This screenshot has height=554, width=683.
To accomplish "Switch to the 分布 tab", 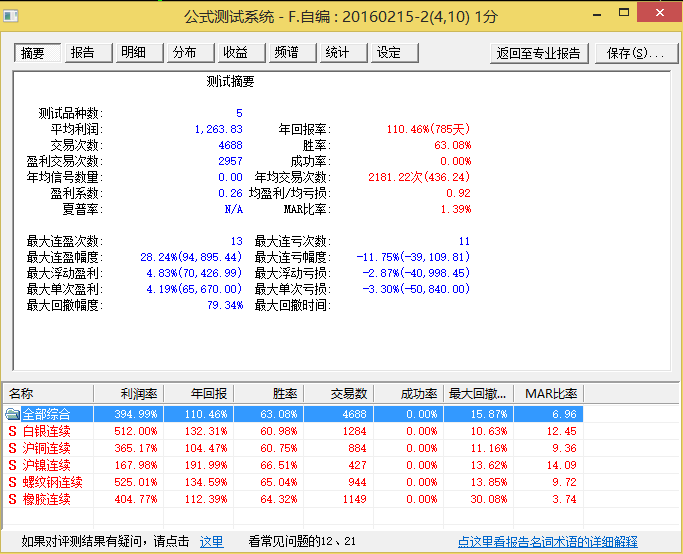I will point(190,53).
